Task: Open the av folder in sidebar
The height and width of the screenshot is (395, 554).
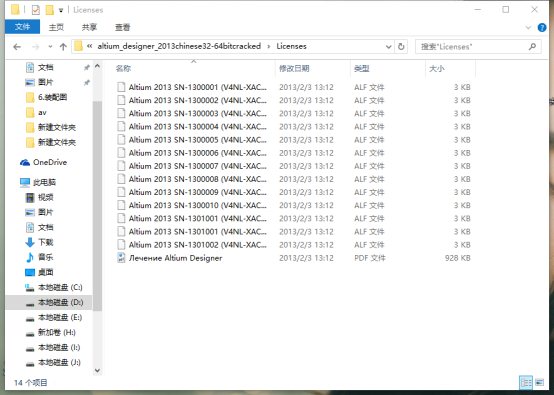Action: coord(42,112)
